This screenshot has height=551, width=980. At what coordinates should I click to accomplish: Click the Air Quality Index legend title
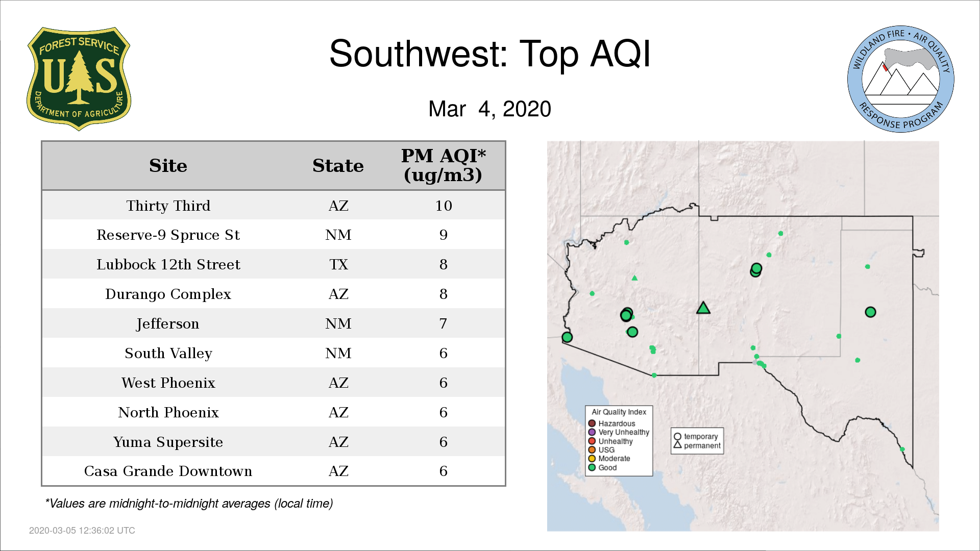click(619, 412)
